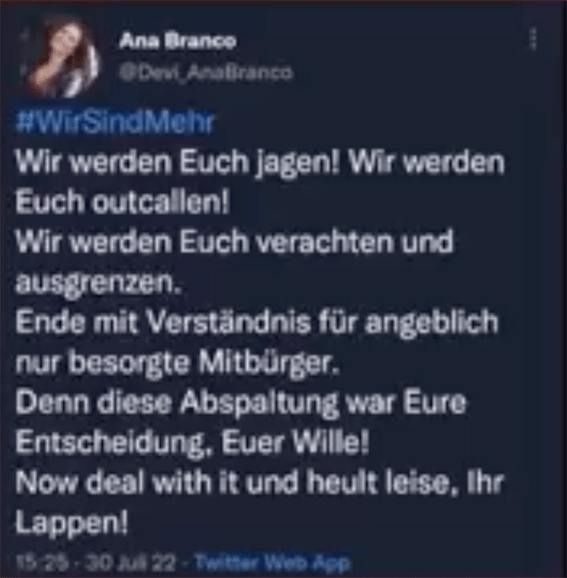Open the tweet's three-dot more options menu
567x578 pixels.
pyautogui.click(x=533, y=38)
